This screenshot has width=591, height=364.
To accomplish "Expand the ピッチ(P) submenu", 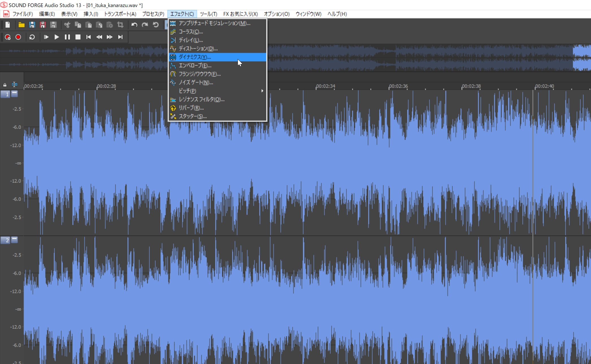I will pos(218,91).
